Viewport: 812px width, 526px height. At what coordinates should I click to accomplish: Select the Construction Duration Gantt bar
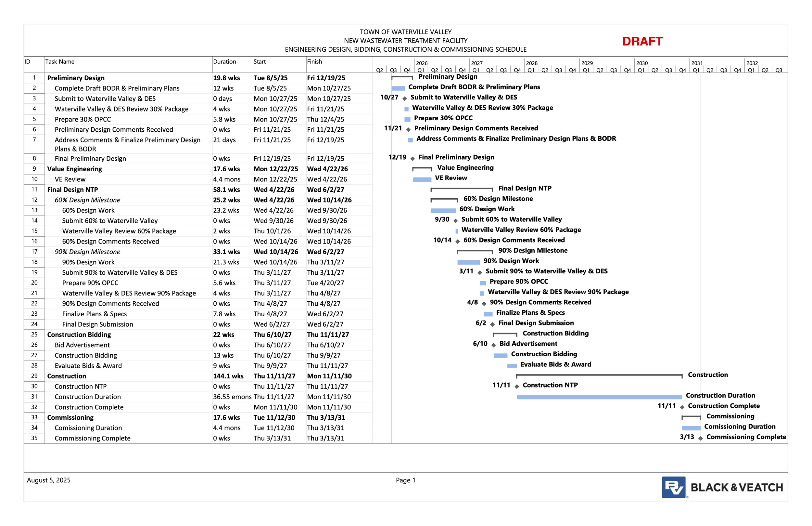599,397
